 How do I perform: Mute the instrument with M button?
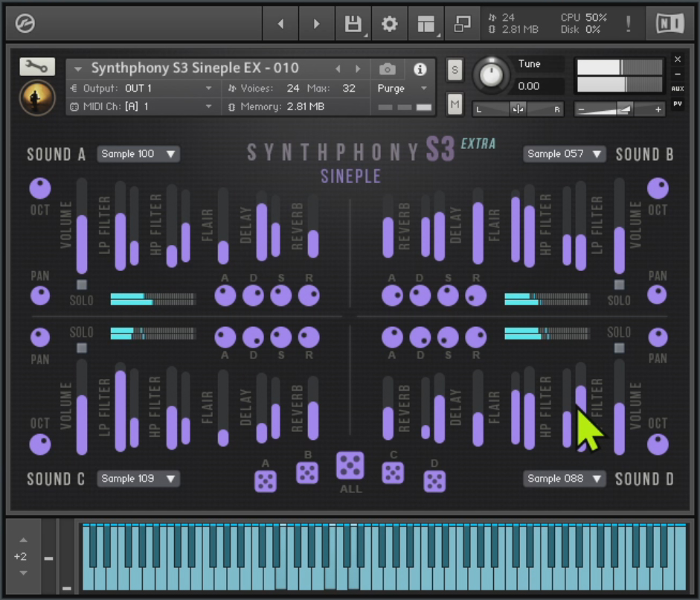[x=455, y=104]
